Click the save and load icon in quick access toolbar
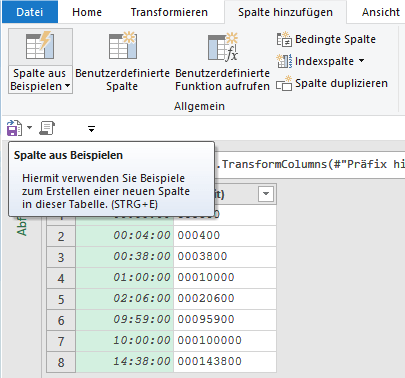This screenshot has width=405, height=378. click(14, 128)
